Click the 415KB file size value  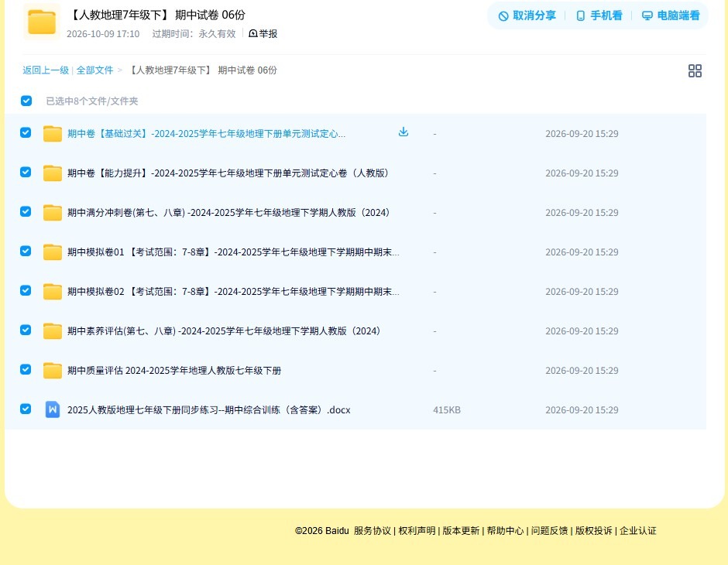(x=447, y=410)
